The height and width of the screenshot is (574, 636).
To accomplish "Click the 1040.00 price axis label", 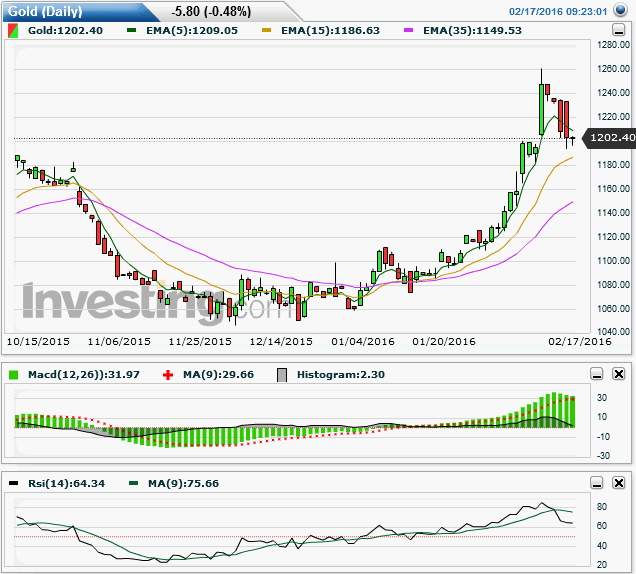I will [x=613, y=331].
